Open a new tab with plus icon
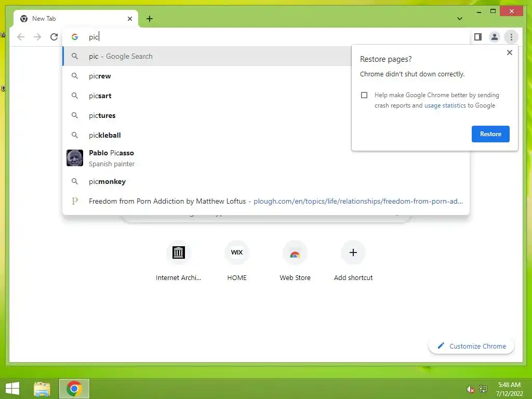Image resolution: width=532 pixels, height=399 pixels. [x=149, y=19]
